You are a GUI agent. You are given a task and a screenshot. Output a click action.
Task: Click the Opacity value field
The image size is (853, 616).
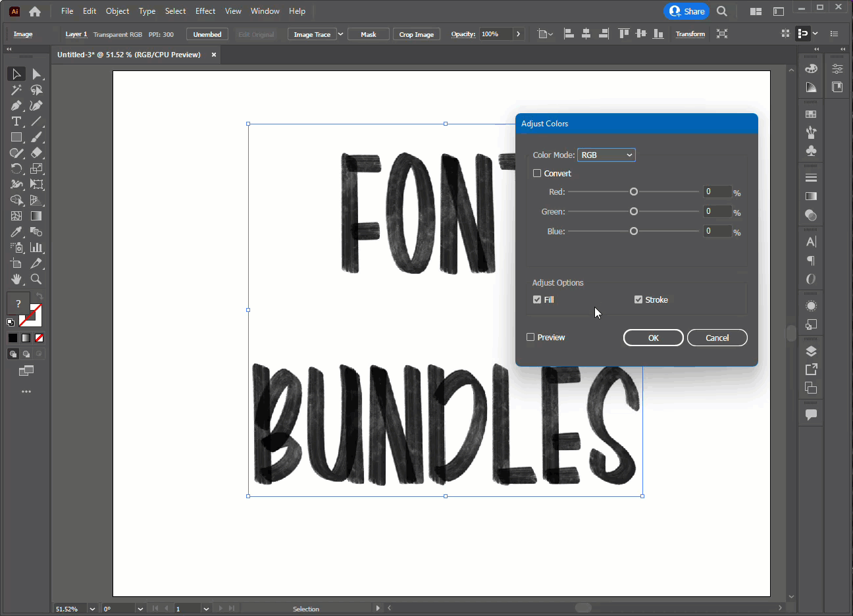496,34
